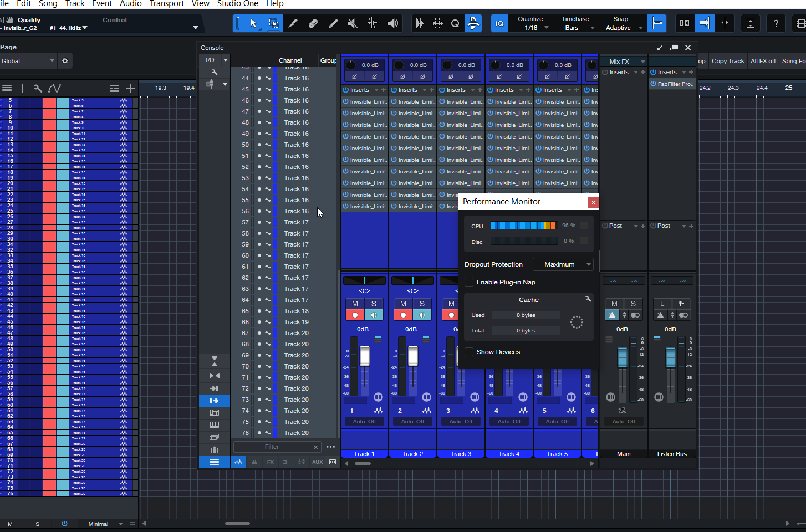This screenshot has height=532, width=806.
Task: Click the wrench icon in track list header
Action: click(38, 88)
